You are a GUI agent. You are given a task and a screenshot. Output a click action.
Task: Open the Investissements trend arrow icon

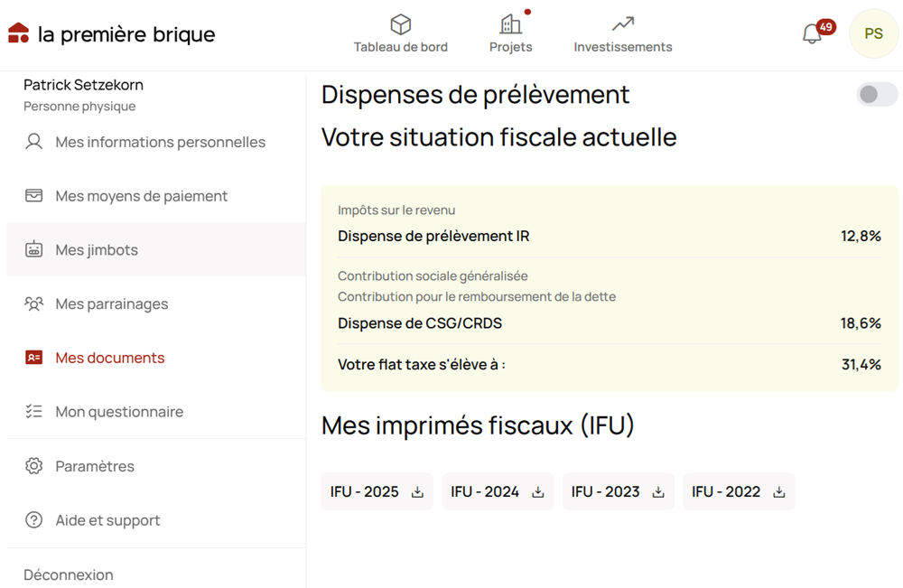tap(622, 24)
